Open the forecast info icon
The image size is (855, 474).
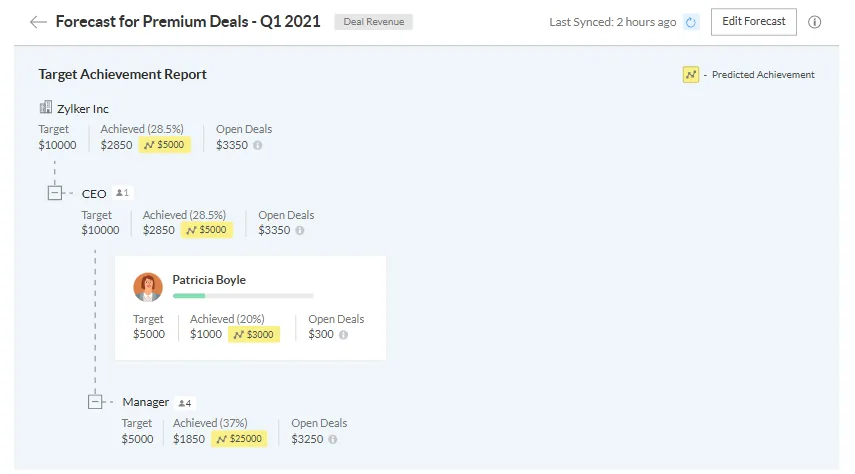pos(814,22)
